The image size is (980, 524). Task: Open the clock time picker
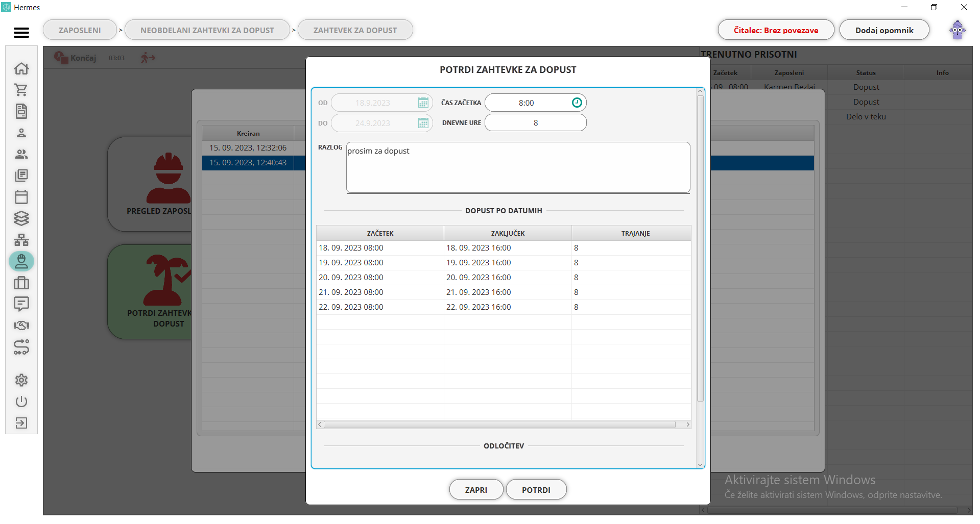[577, 103]
